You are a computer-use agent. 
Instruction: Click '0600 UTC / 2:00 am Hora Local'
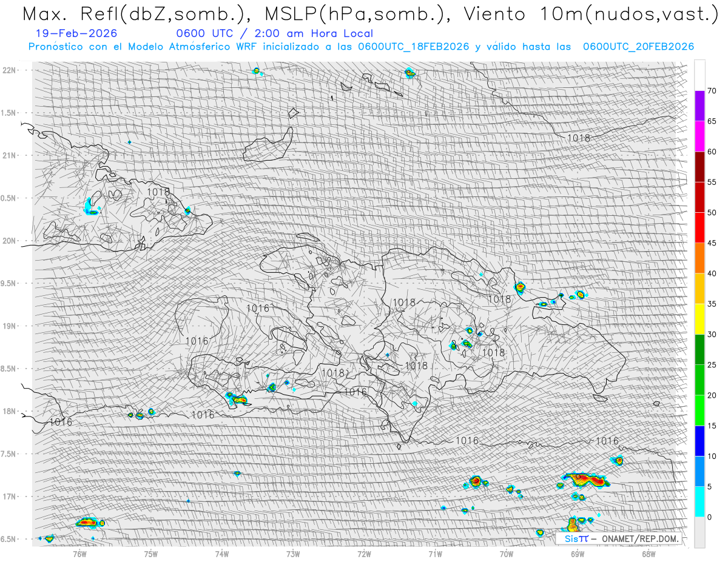(x=274, y=33)
